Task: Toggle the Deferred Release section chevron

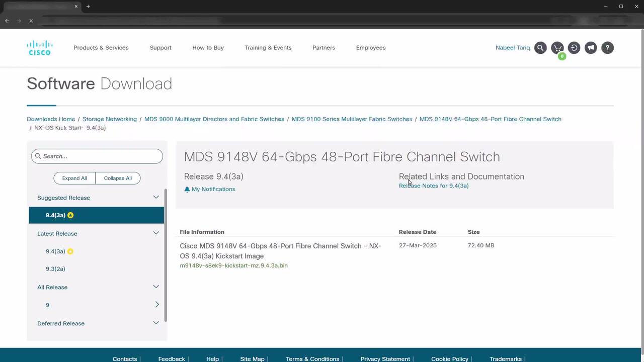Action: point(156,323)
